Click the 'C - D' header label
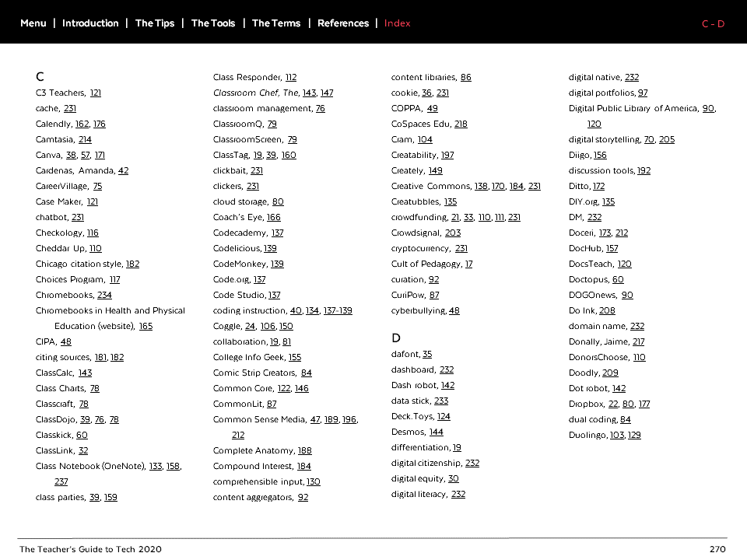The width and height of the screenshot is (747, 560). [x=714, y=24]
